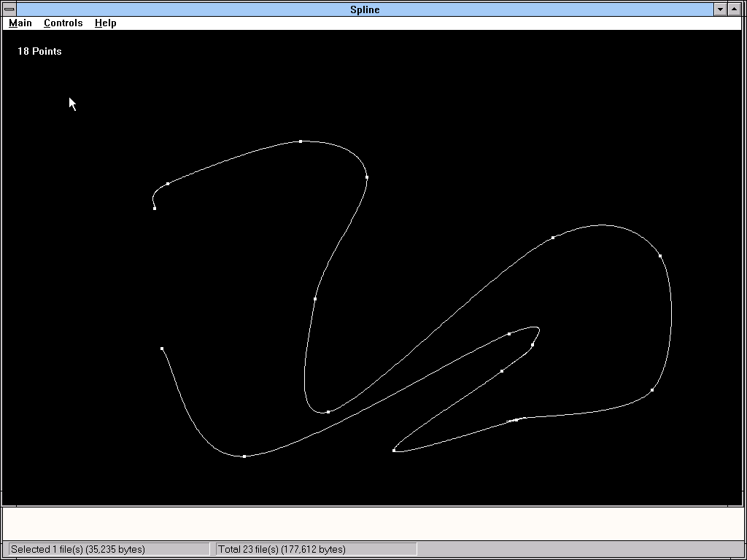Select the topmost control point on the spline
Image resolution: width=747 pixels, height=560 pixels.
coord(301,141)
